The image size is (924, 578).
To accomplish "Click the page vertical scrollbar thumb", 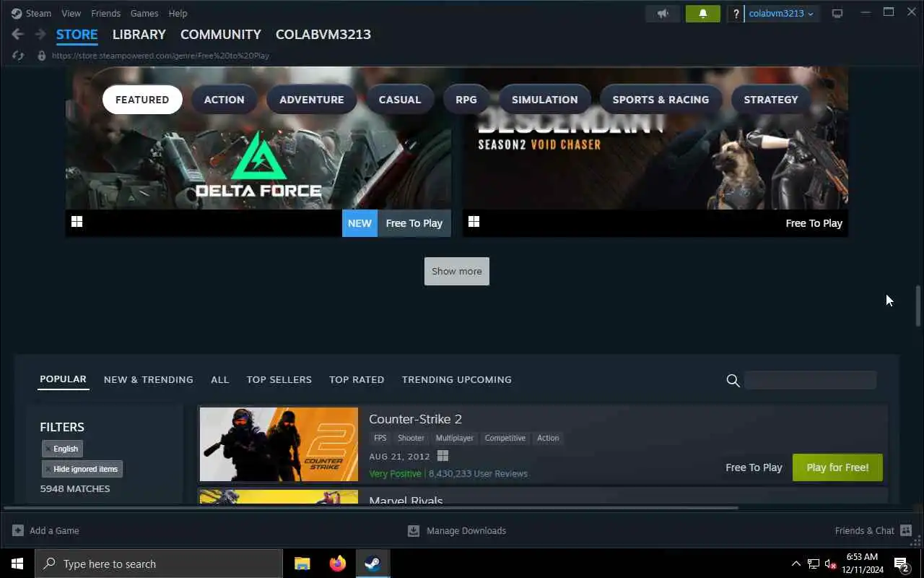I will [x=918, y=306].
